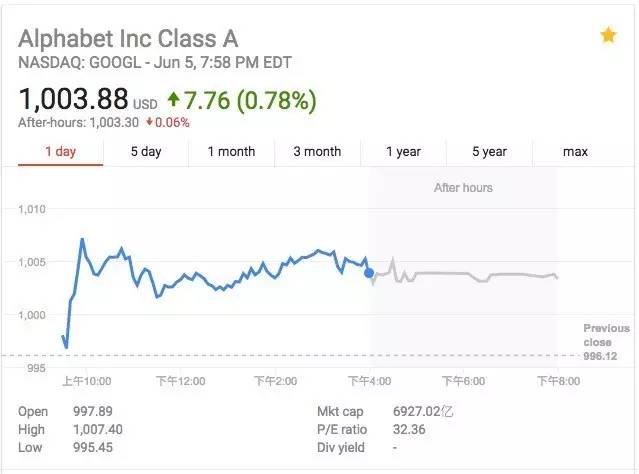
Task: Click the NASDAQ: GOOGL ticker text
Action: (79, 63)
